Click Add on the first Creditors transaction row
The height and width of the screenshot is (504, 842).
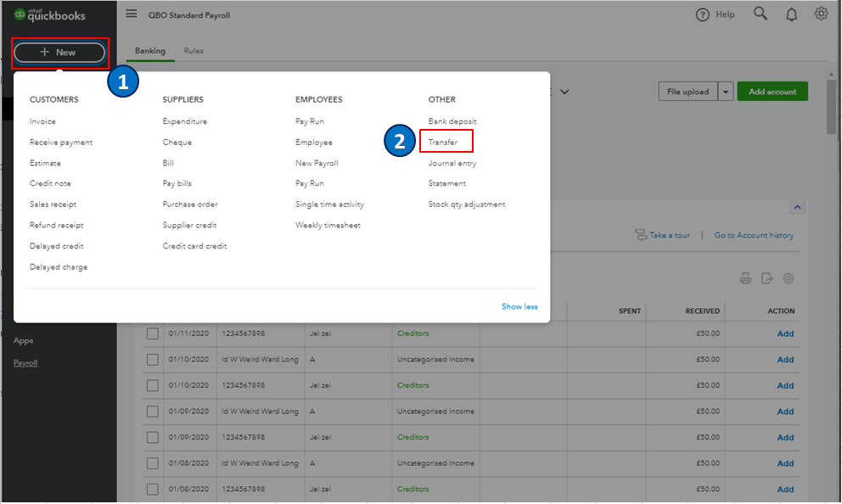click(x=785, y=333)
